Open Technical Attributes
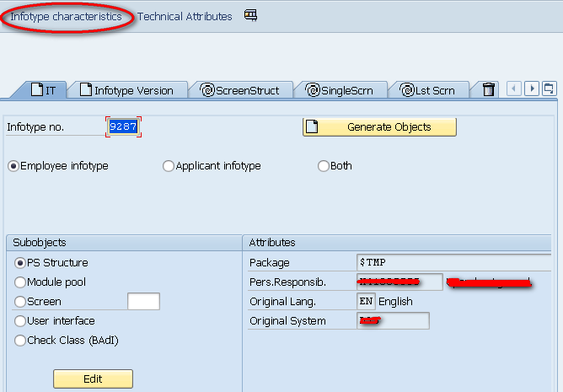This screenshot has height=392, width=563. (185, 17)
